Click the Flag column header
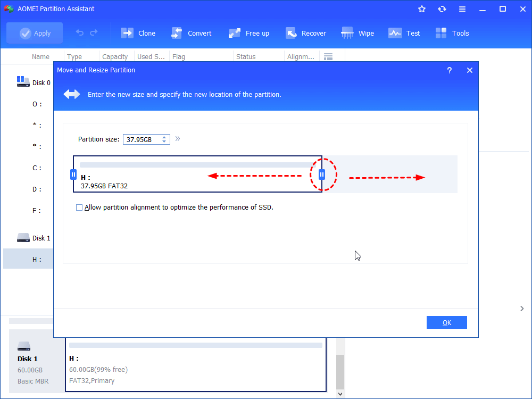Viewport: 532px width, 399px height. point(178,57)
